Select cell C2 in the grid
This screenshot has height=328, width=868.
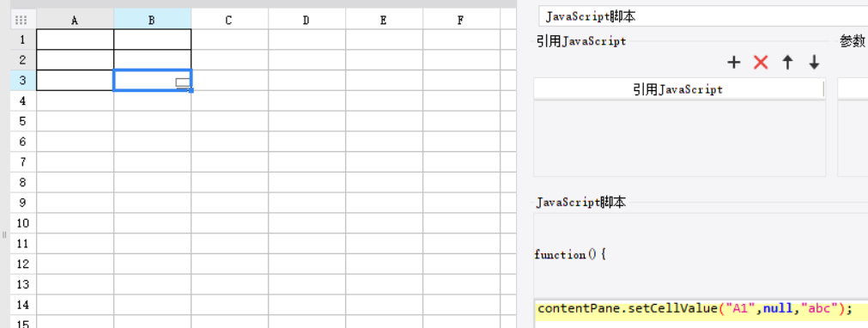click(x=230, y=60)
